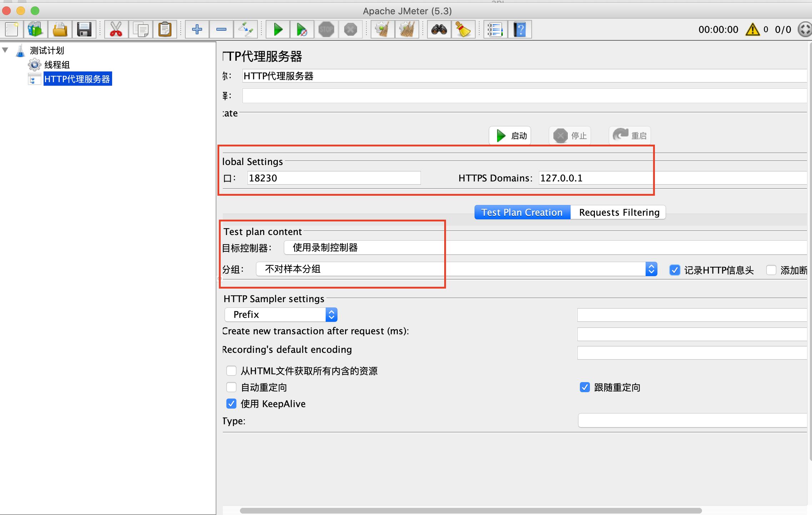The image size is (812, 515).
Task: Click the Add plus toolbar icon
Action: [197, 29]
